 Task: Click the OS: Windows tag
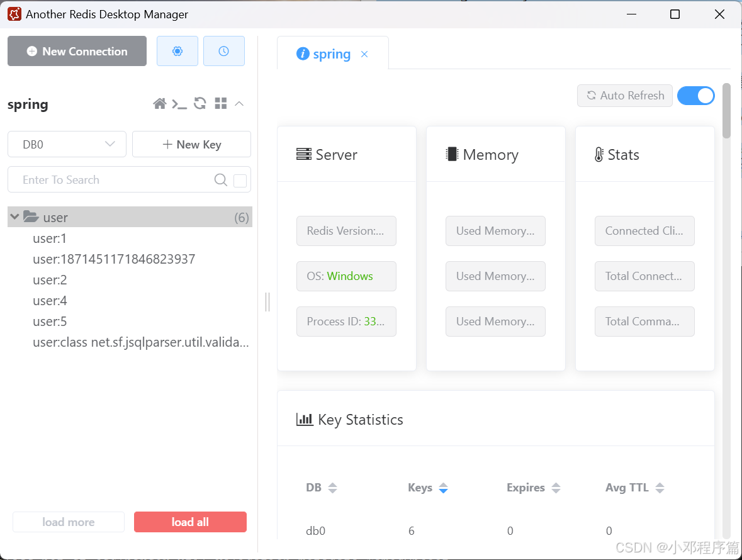click(x=346, y=276)
